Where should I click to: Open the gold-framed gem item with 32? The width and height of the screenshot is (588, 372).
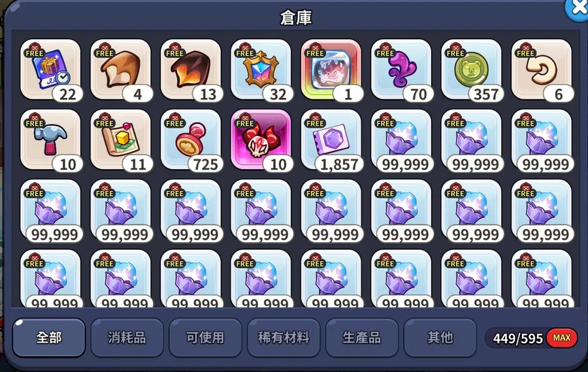[x=261, y=70]
